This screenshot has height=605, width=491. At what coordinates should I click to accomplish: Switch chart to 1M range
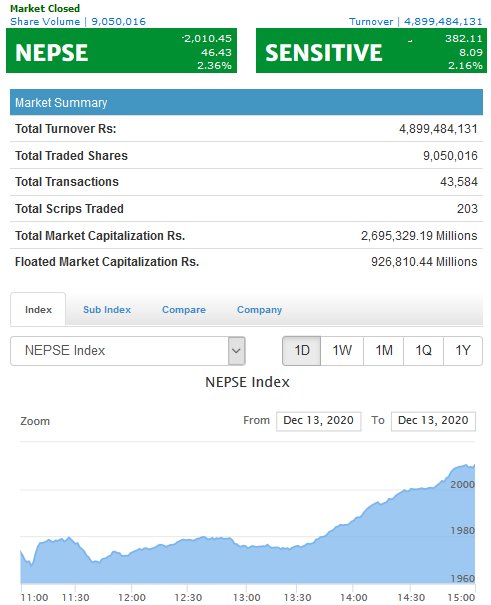pyautogui.click(x=384, y=351)
